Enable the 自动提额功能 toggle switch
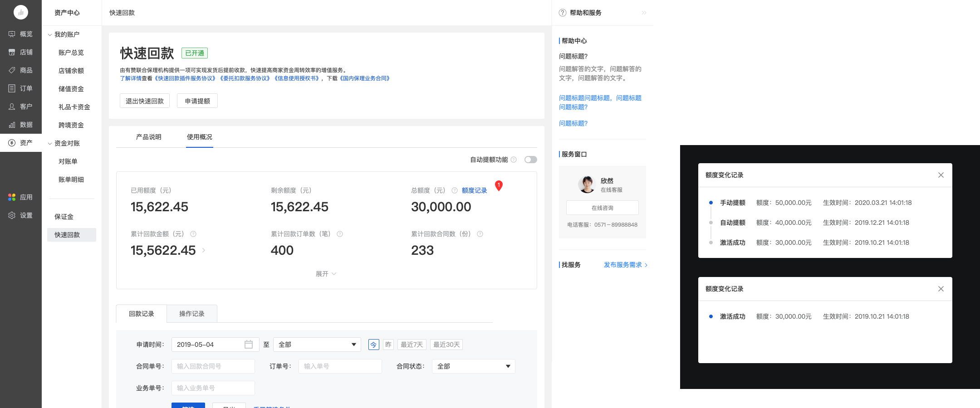Viewport: 980px width, 408px height. click(x=530, y=160)
